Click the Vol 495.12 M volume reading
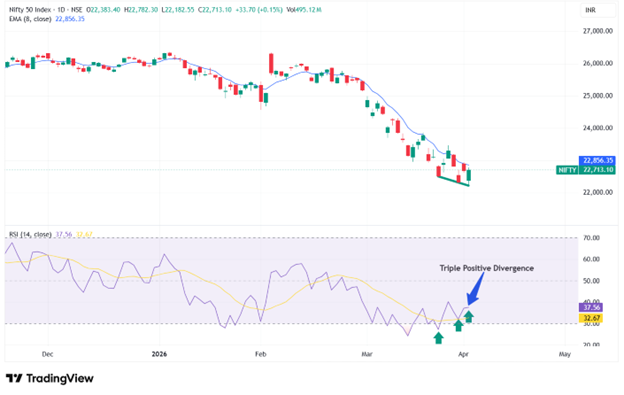Screen dimensions: 624x395 [304, 10]
